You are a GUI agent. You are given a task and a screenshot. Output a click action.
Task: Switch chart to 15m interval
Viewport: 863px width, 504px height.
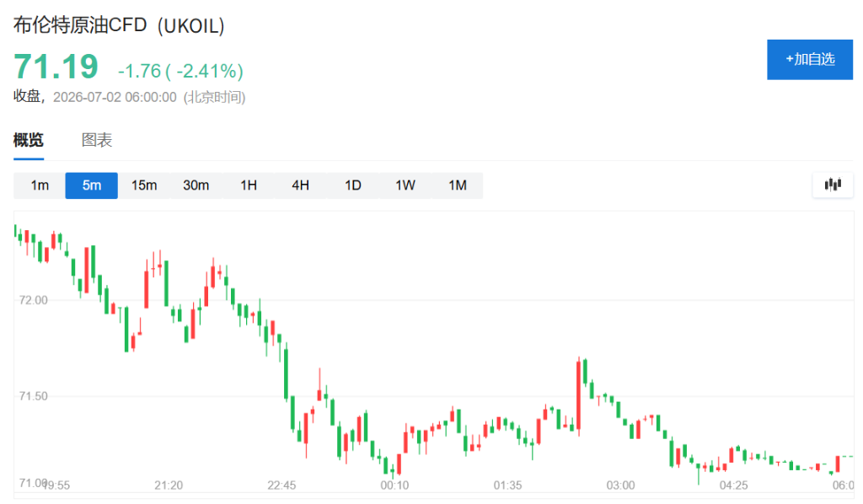(143, 185)
